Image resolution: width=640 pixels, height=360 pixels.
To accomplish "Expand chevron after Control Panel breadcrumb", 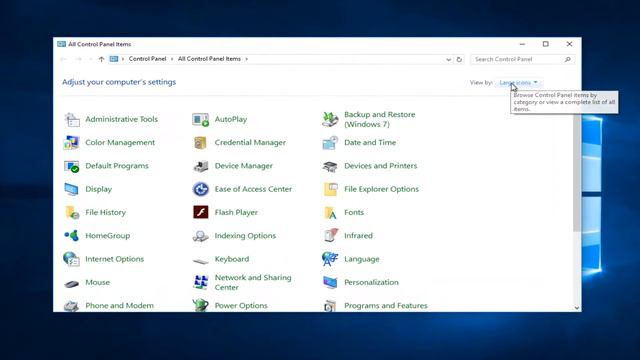I will coord(172,59).
